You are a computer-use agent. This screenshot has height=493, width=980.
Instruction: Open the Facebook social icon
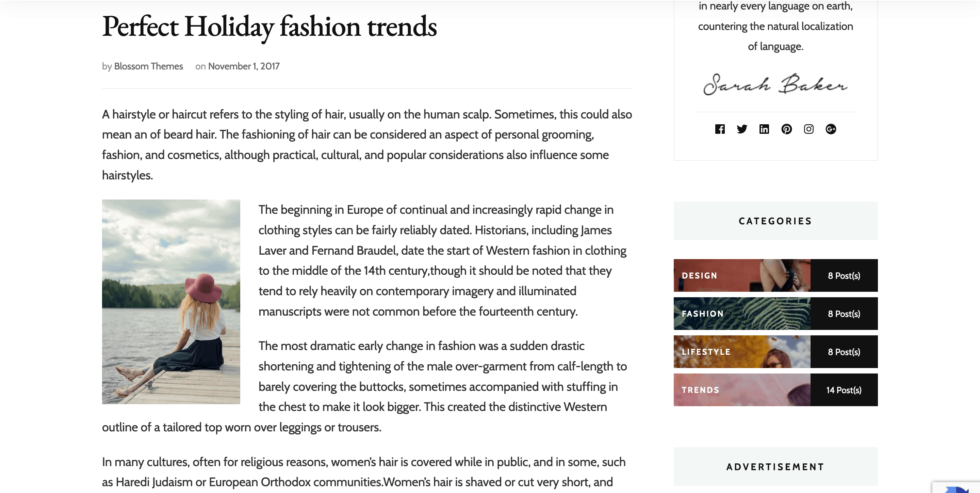[720, 129]
